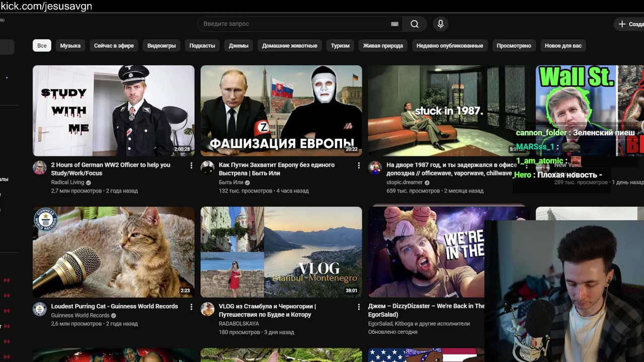Open menu for Как Путин Захватит Европу video

(359, 165)
